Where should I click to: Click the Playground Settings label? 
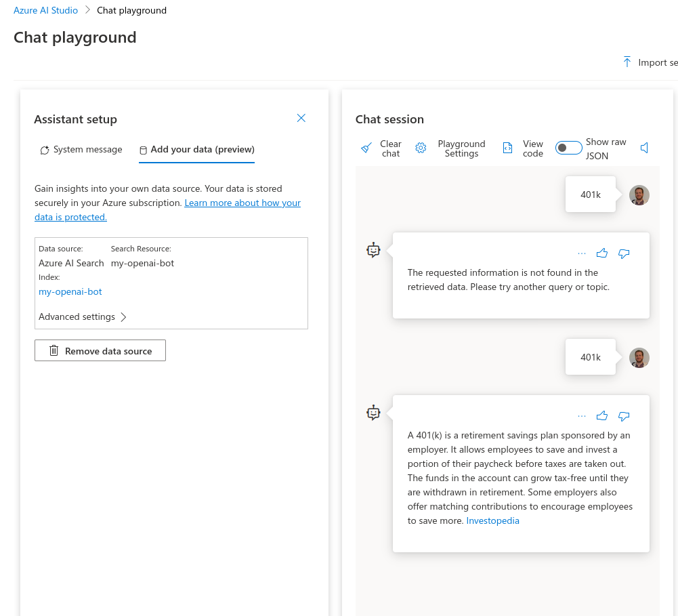coord(461,148)
